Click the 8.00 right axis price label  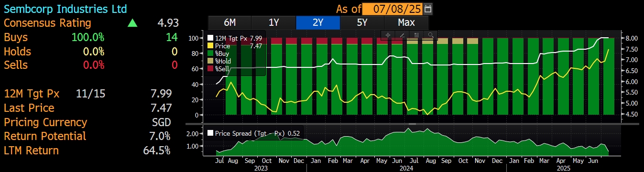[632, 38]
